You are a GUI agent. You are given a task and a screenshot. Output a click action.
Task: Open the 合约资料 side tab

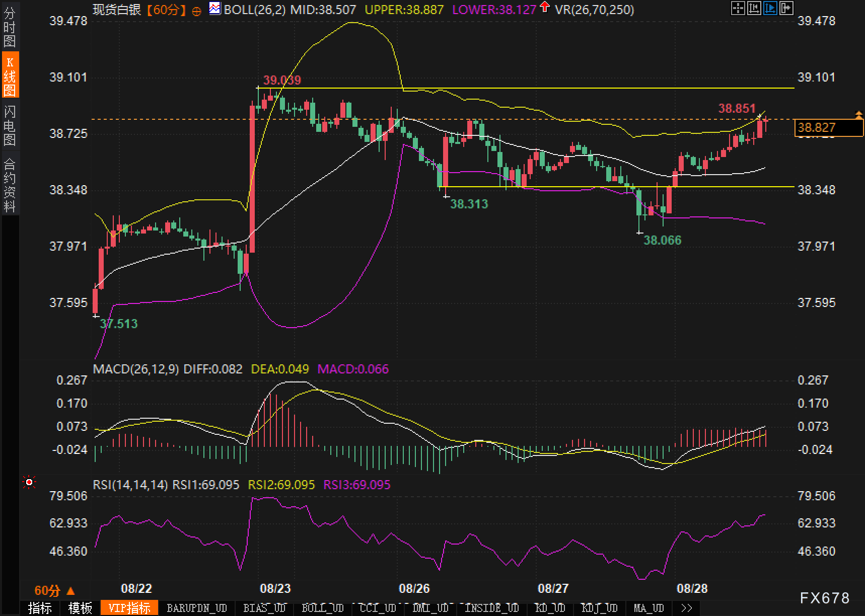[10, 185]
